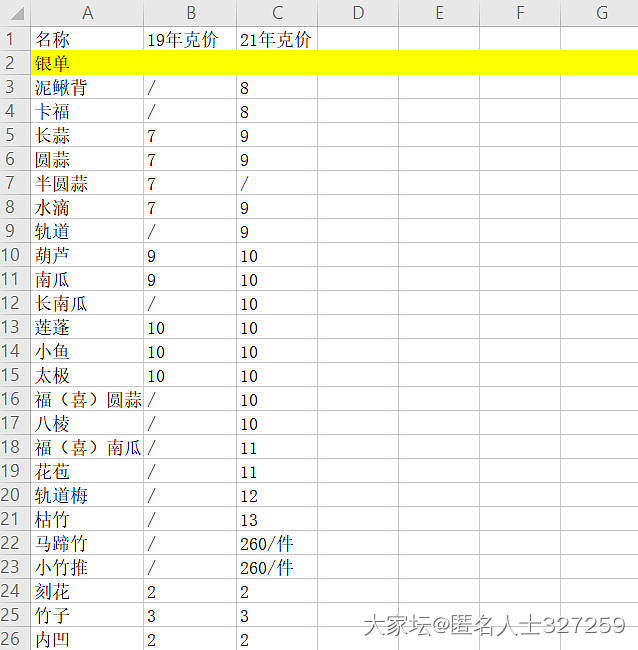This screenshot has height=650, width=638.
Task: Click the 太极 name cell
Action: point(87,376)
